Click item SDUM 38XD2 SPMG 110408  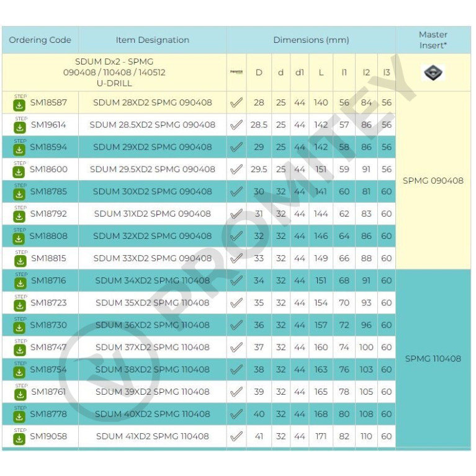tap(153, 369)
